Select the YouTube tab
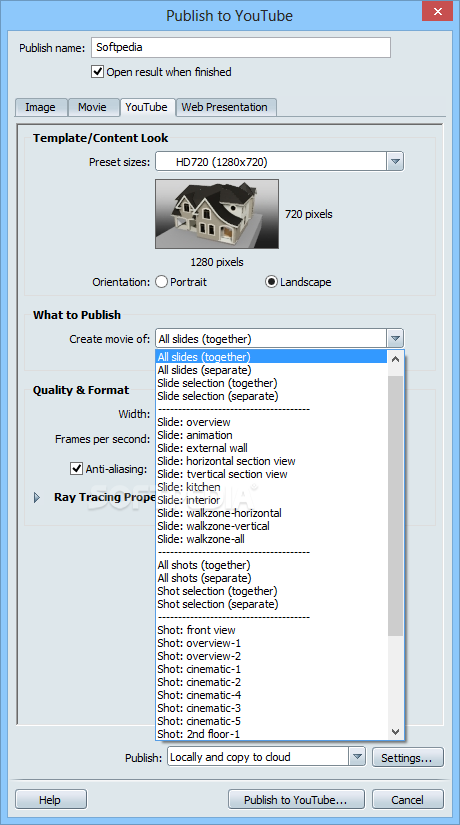 click(x=147, y=107)
